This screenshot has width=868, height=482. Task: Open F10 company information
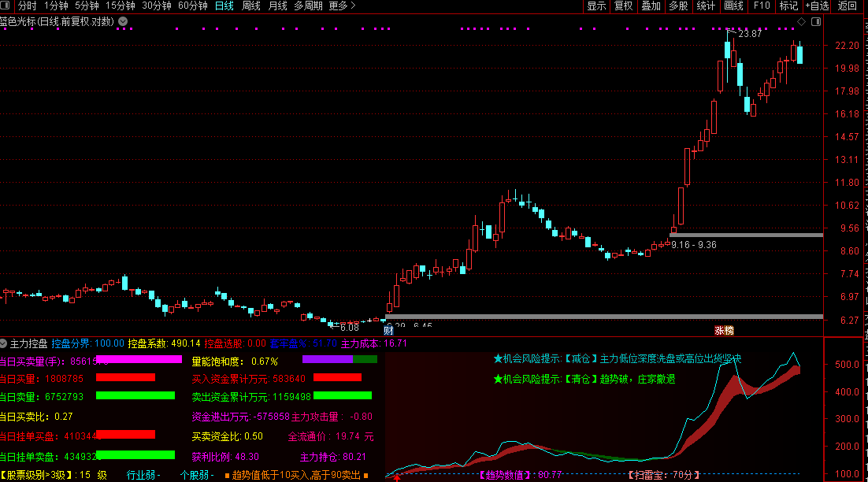pos(762,6)
